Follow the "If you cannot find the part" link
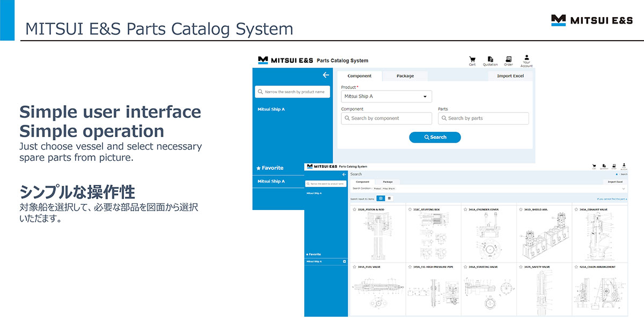Viewport: 644px width, 336px height. (611, 198)
